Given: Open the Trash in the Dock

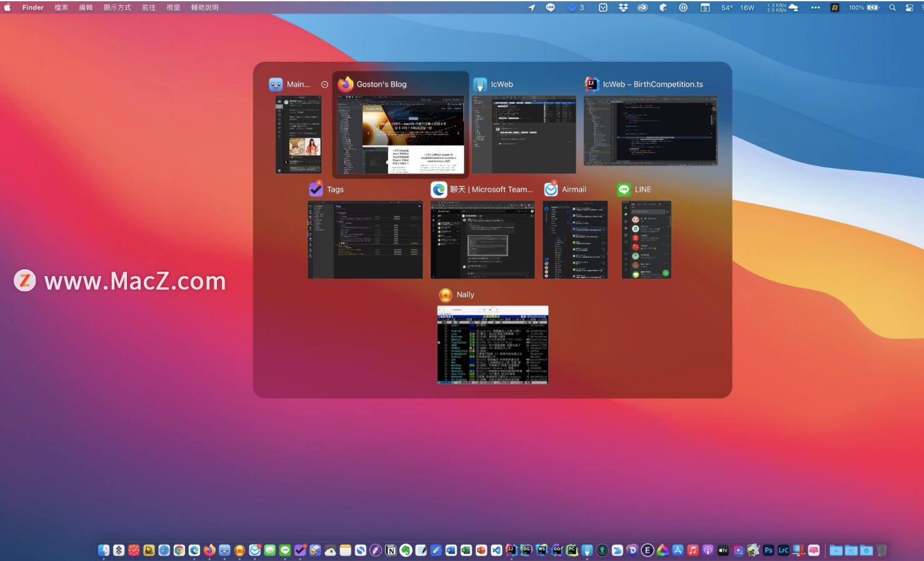Looking at the screenshot, I should pos(881,550).
